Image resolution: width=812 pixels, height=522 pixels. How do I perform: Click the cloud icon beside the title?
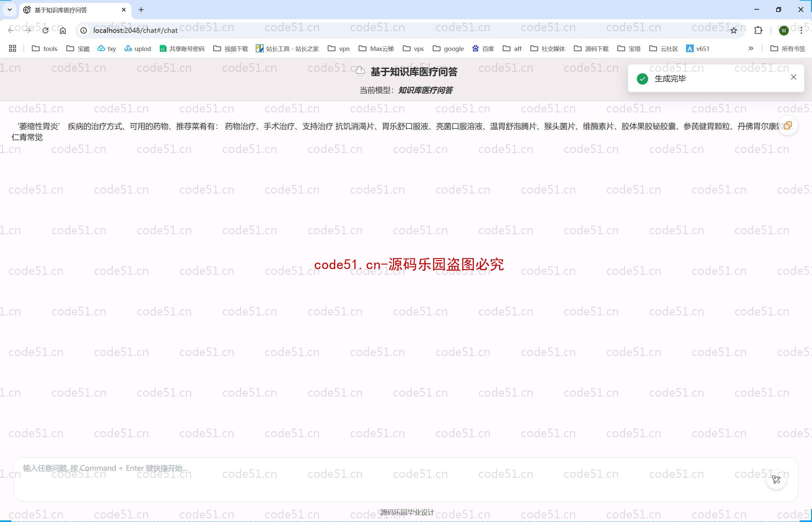(360, 71)
